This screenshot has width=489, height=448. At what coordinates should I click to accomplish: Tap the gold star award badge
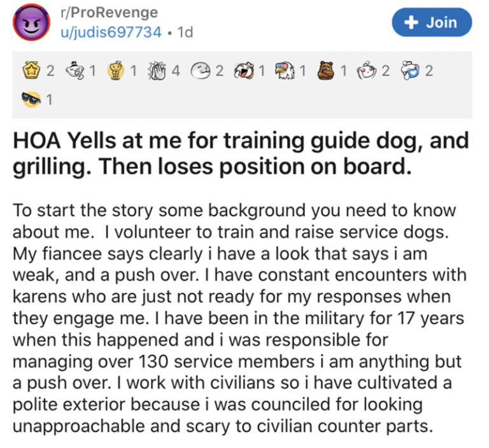point(31,70)
